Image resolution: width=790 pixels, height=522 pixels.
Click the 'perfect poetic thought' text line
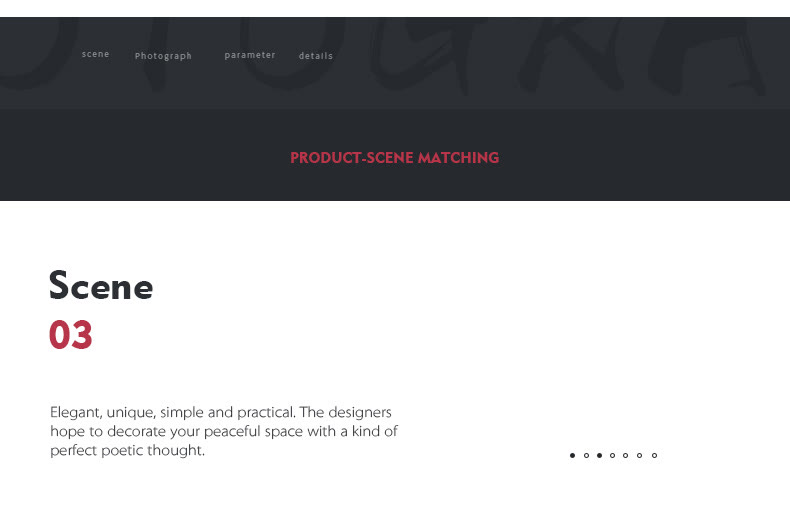[x=127, y=450]
